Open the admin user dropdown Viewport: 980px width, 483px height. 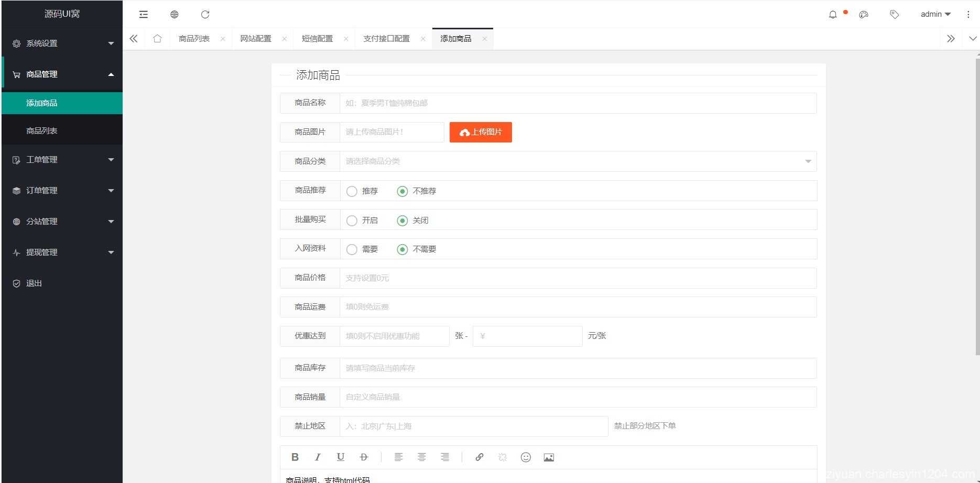coord(935,14)
